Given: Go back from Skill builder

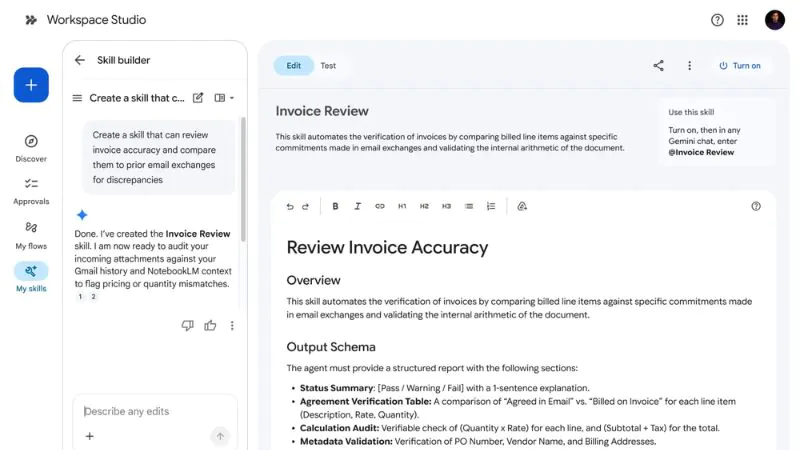Looking at the screenshot, I should tap(80, 60).
